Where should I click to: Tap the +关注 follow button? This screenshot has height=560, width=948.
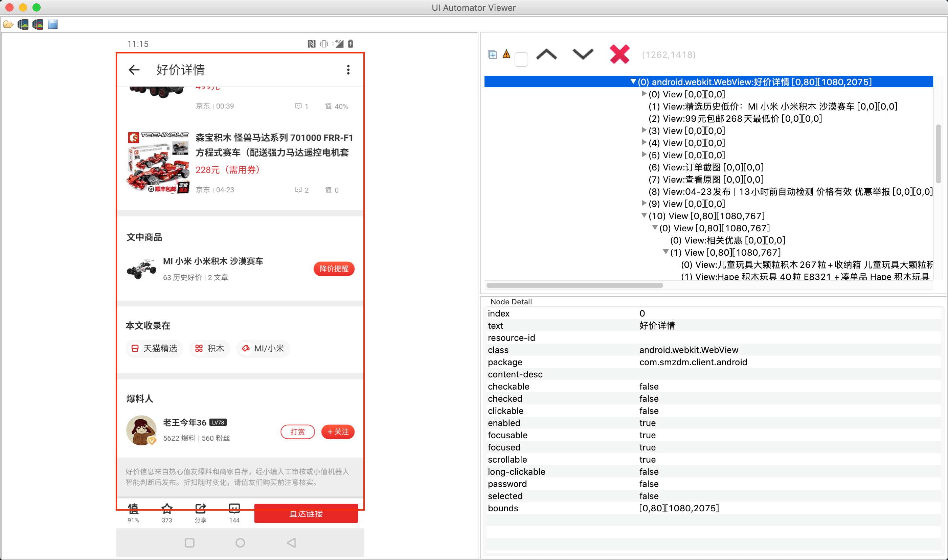click(338, 432)
